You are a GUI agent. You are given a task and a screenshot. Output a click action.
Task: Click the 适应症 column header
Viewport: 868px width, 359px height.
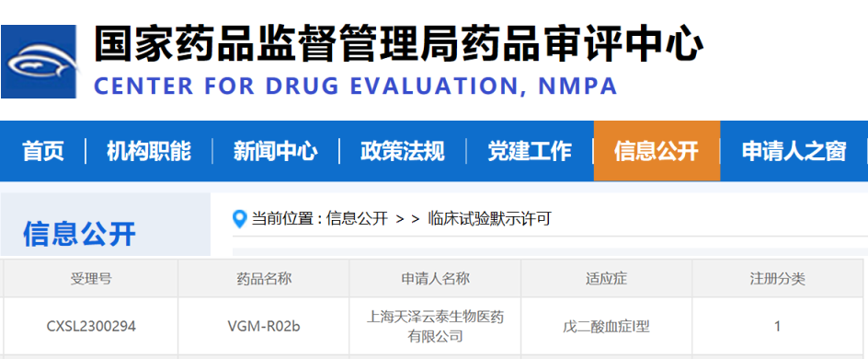pos(606,279)
